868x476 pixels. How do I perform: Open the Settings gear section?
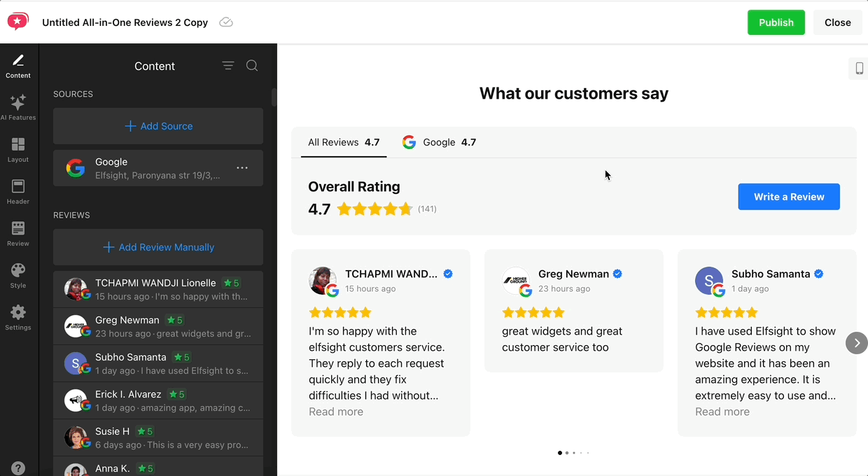(18, 317)
